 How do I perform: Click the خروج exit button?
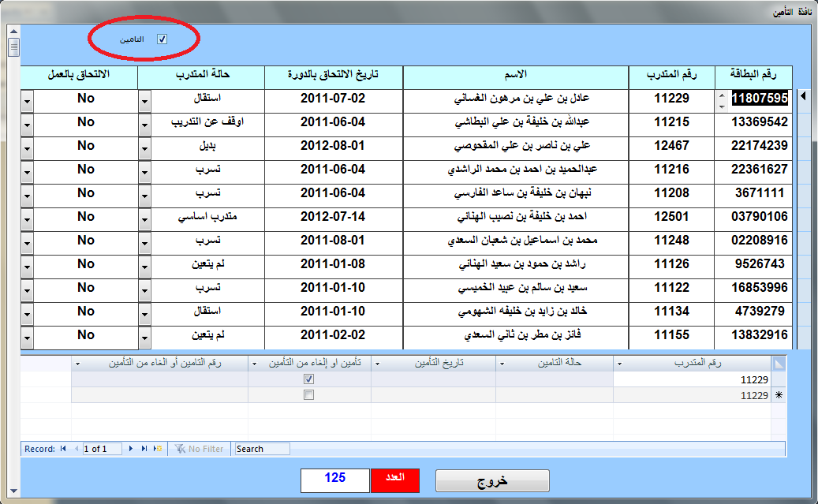(x=492, y=480)
